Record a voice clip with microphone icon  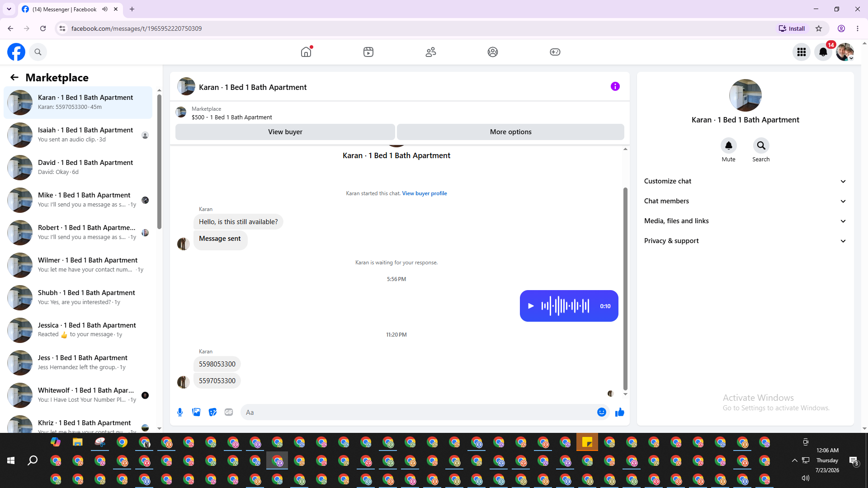point(180,412)
